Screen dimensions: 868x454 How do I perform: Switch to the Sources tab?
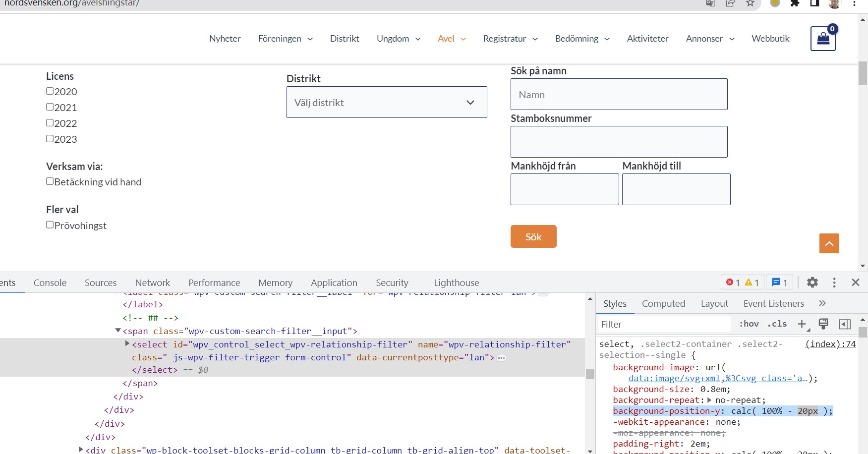click(x=101, y=283)
